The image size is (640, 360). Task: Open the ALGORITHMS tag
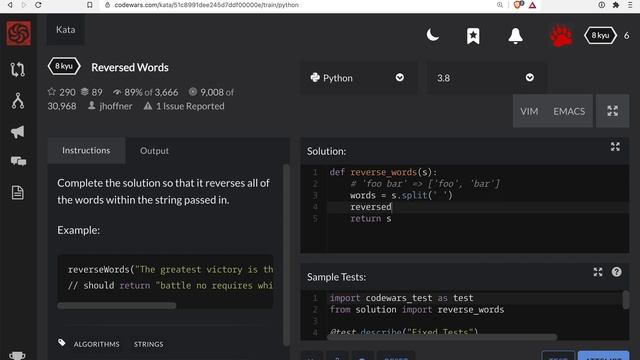(x=97, y=344)
